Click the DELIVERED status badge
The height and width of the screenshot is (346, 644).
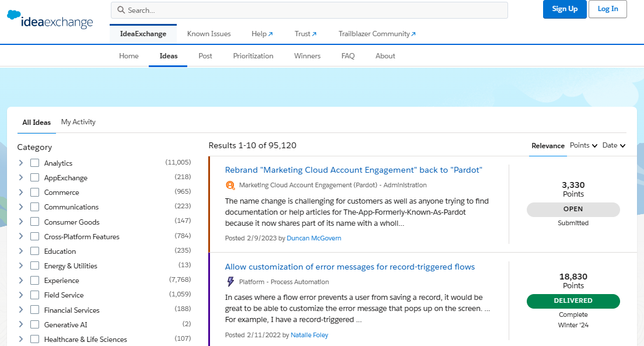point(573,301)
